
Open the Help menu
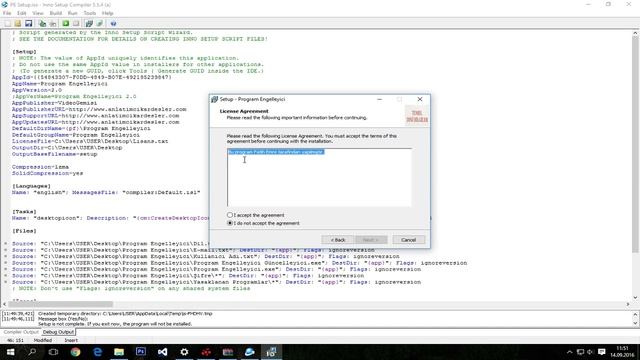(108, 13)
